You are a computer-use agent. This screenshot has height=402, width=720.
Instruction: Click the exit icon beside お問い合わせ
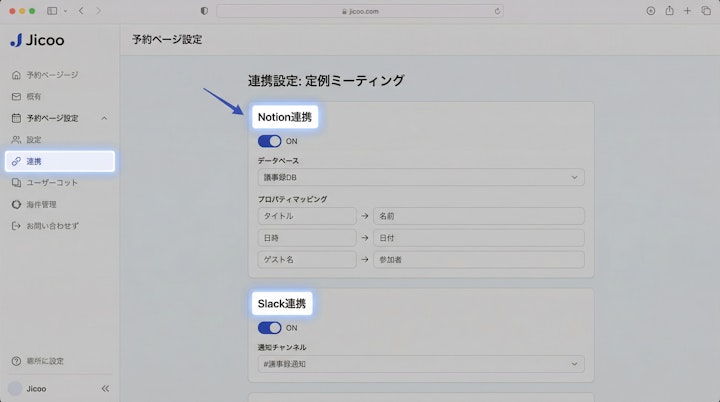pyautogui.click(x=17, y=226)
